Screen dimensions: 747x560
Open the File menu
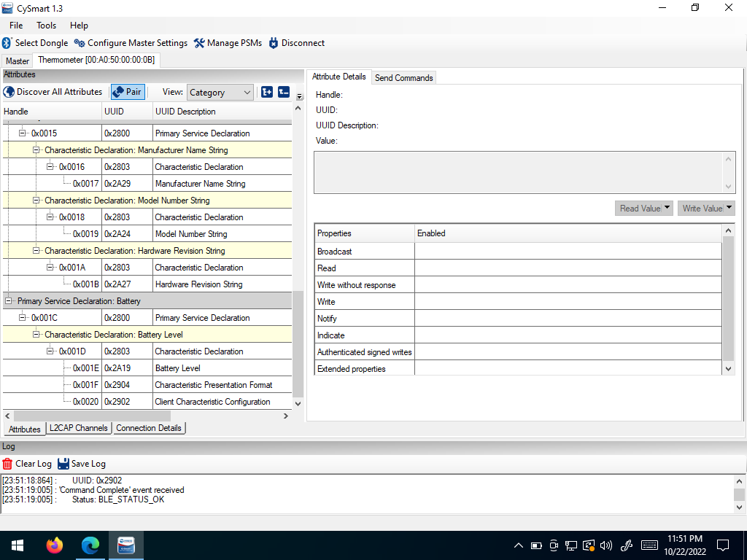tap(16, 26)
